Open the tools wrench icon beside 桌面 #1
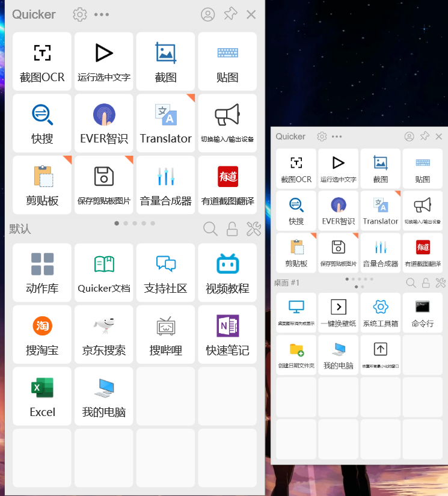Viewport: 448px width, 496px height. [440, 283]
